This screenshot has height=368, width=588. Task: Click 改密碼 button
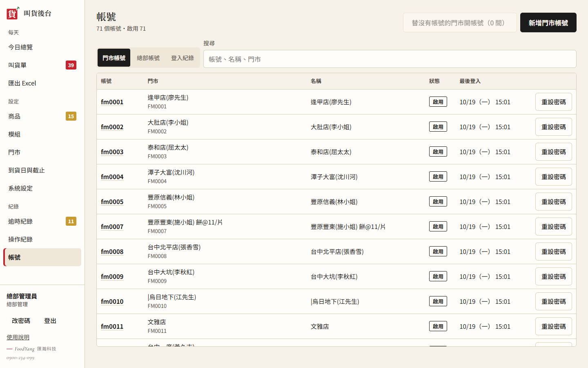[x=21, y=321]
